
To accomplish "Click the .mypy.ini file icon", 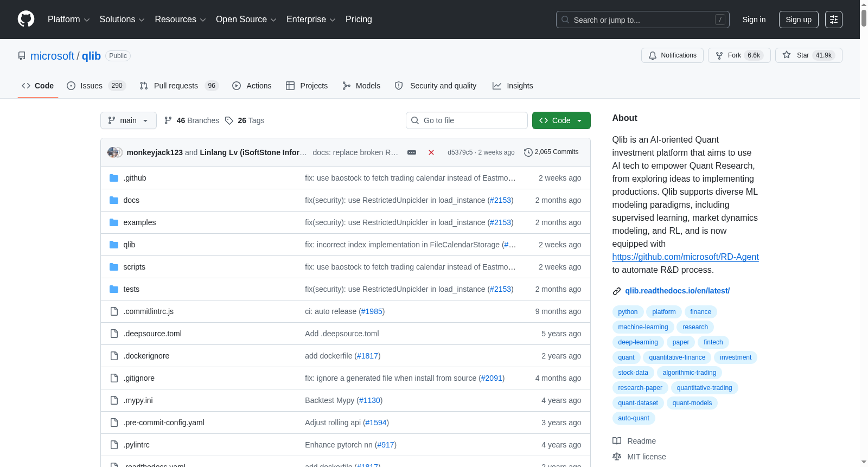I will [114, 400].
